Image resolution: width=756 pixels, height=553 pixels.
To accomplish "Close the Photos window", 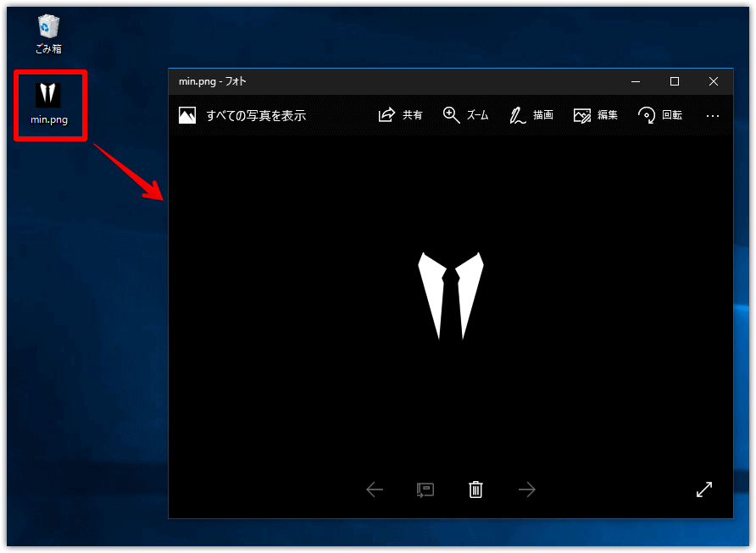I will (x=714, y=81).
